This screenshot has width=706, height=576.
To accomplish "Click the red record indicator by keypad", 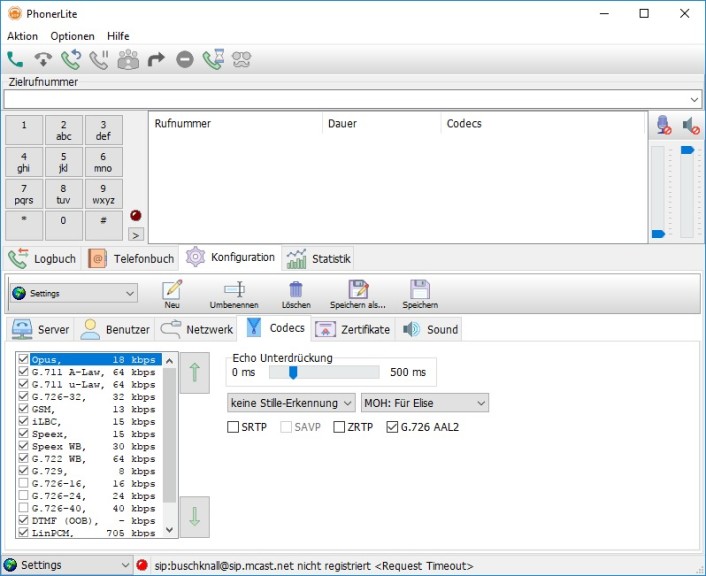I will (x=136, y=215).
